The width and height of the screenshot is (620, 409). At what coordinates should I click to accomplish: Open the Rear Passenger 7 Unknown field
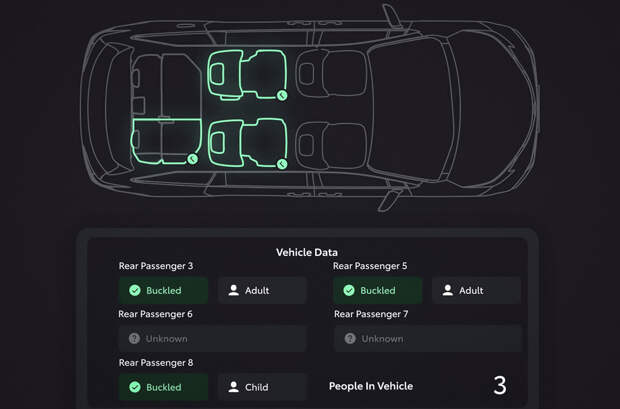pyautogui.click(x=428, y=339)
